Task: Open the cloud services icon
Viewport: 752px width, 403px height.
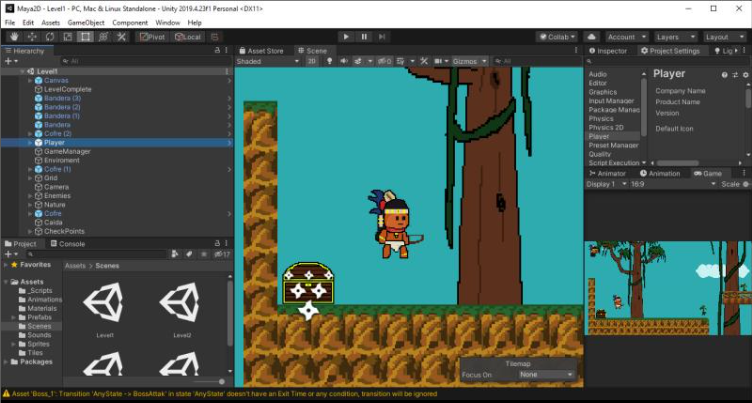Action: tap(592, 37)
